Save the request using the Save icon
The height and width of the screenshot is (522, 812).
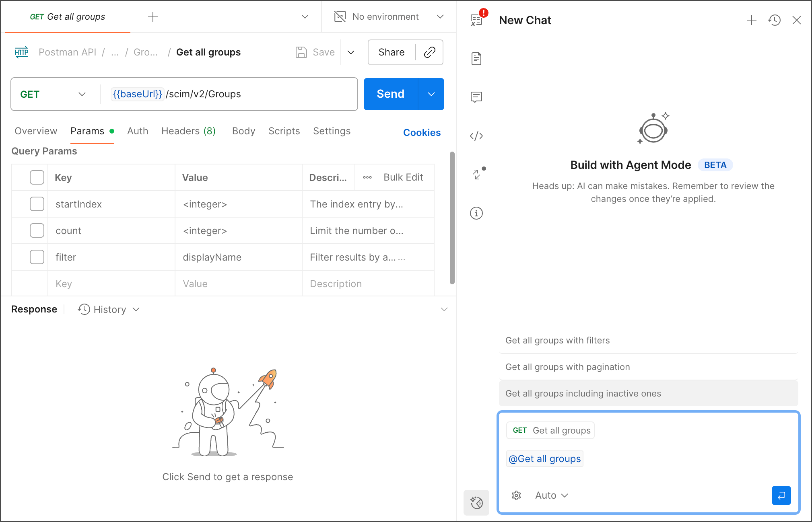(302, 52)
